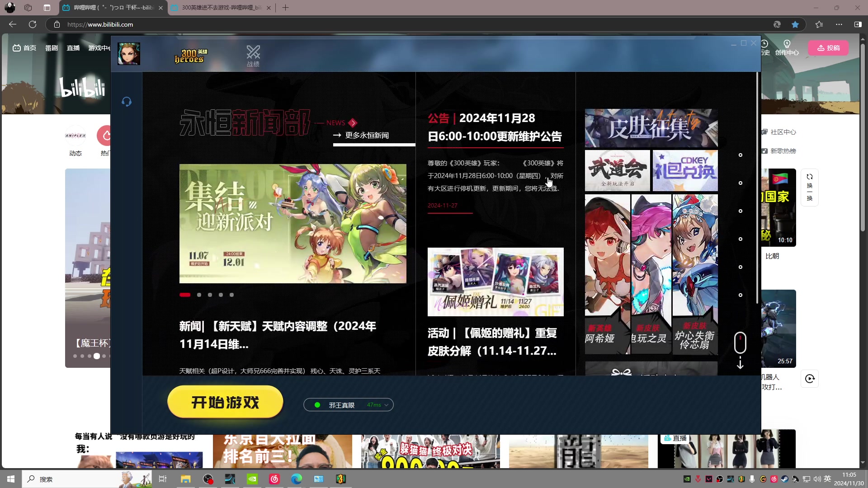Viewport: 868px width, 488px height.
Task: Click the round replay icon beside the video feed
Action: point(810,379)
